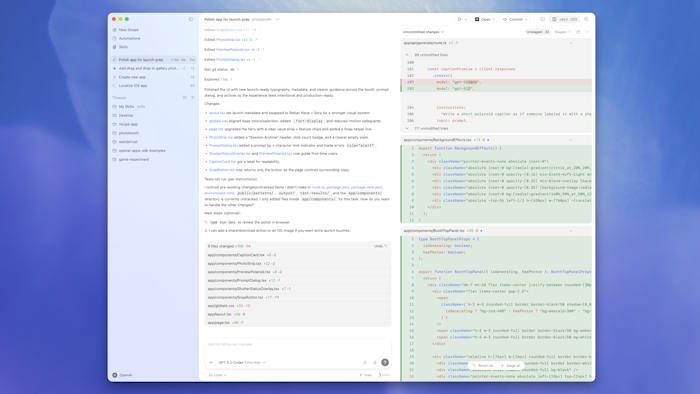This screenshot has height=394, width=700.
Task: Expand the Uncommitted changes dropdown
Action: [423, 32]
